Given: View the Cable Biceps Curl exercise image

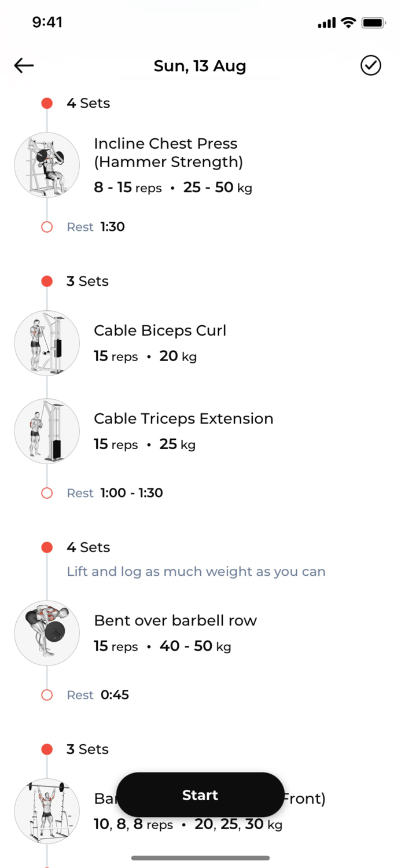Looking at the screenshot, I should point(47,343).
